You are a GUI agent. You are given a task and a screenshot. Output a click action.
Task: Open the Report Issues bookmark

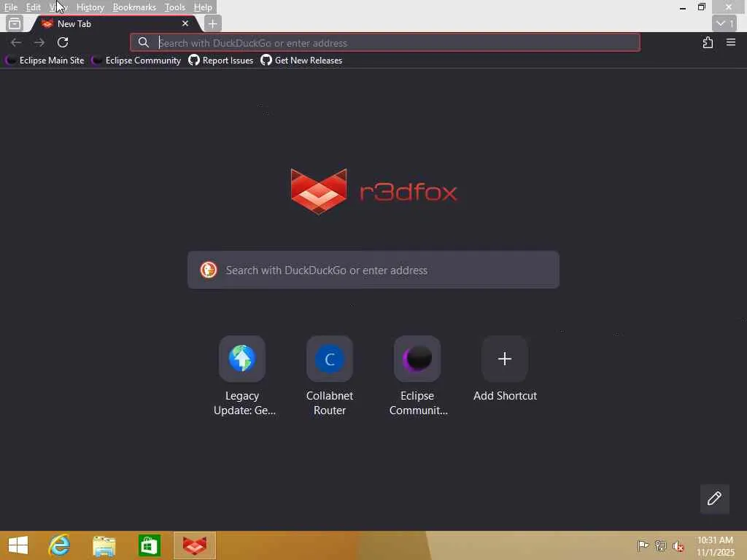220,61
